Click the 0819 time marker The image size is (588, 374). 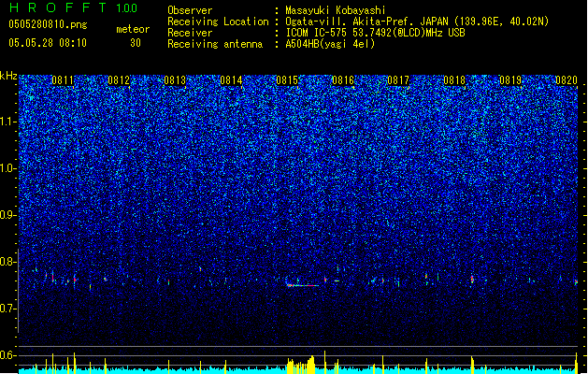pos(510,80)
